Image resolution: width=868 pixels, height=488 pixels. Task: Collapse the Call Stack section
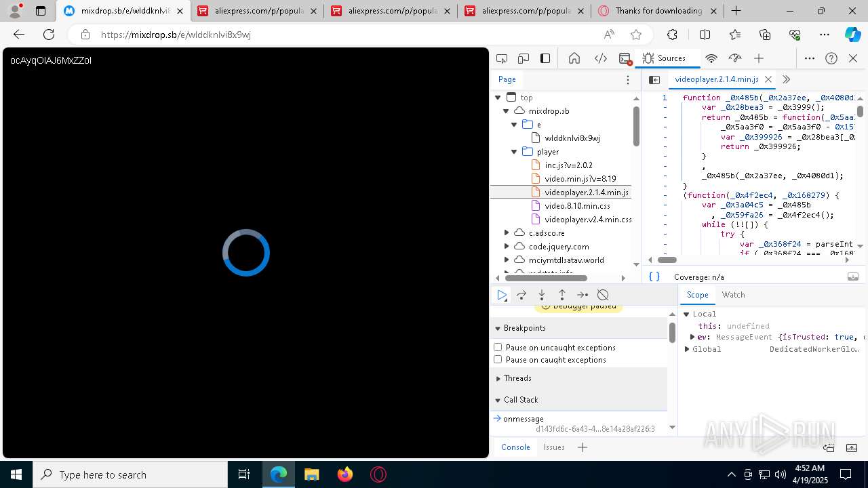[x=498, y=400]
